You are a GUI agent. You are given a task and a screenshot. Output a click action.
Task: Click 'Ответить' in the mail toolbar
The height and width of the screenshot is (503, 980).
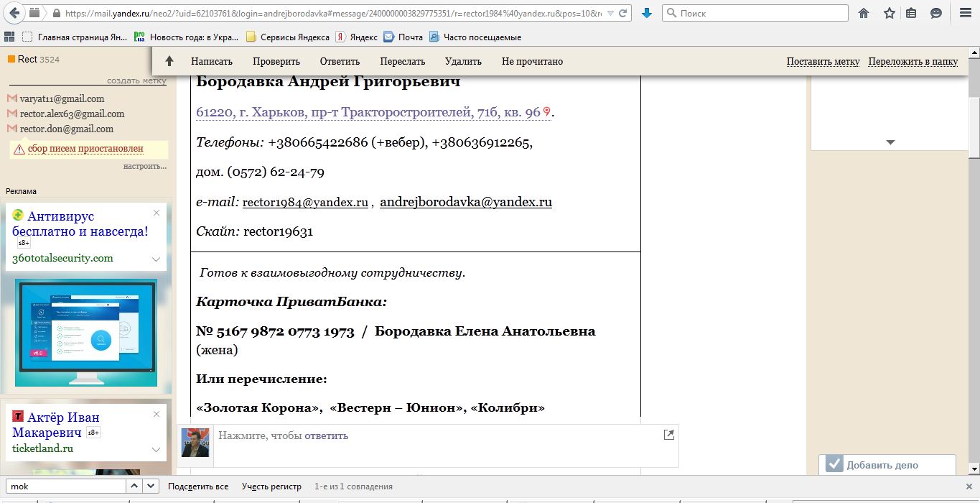pos(340,61)
